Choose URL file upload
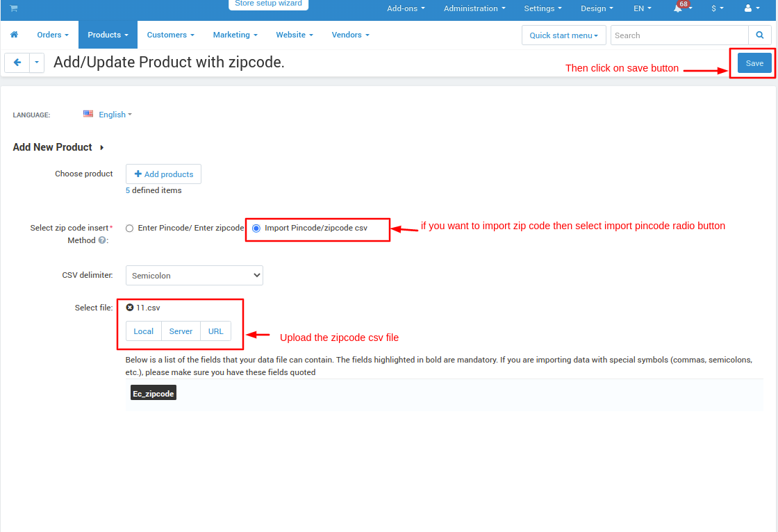Viewport: 778px width, 532px height. click(215, 331)
